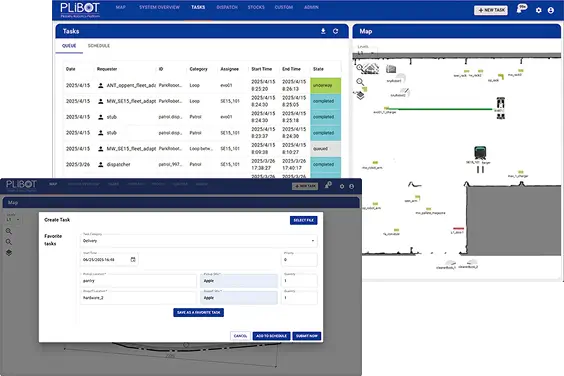This screenshot has width=564, height=376.
Task: Open map layers in the front window
Action: [x=9, y=253]
